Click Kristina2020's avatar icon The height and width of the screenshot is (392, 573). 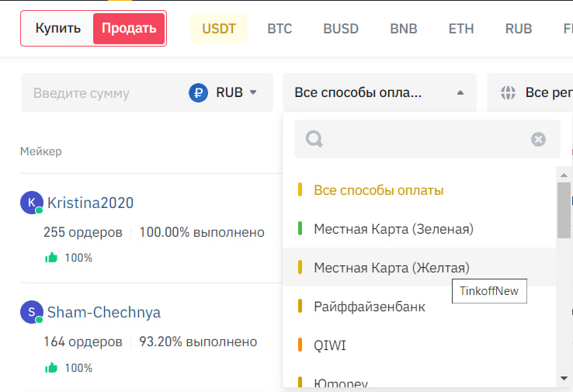pos(31,203)
